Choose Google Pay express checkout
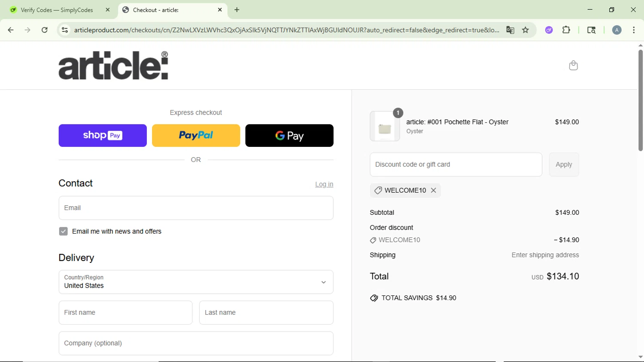The height and width of the screenshot is (362, 644). (289, 136)
